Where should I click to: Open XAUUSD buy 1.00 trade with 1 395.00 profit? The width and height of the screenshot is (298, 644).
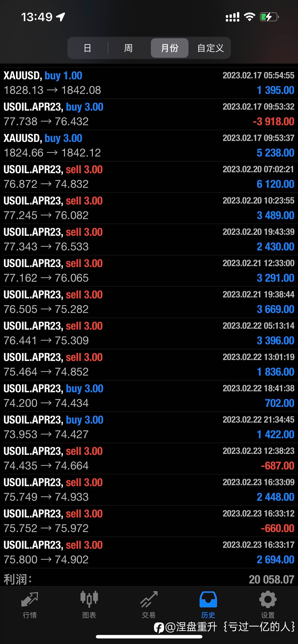pos(149,83)
